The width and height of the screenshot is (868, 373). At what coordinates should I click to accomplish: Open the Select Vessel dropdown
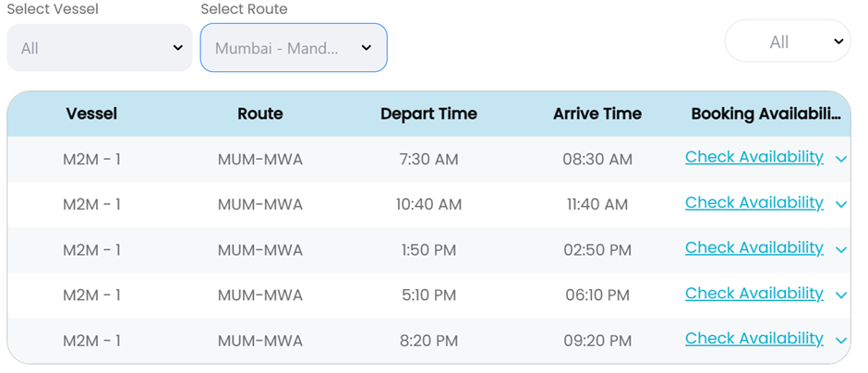click(102, 48)
